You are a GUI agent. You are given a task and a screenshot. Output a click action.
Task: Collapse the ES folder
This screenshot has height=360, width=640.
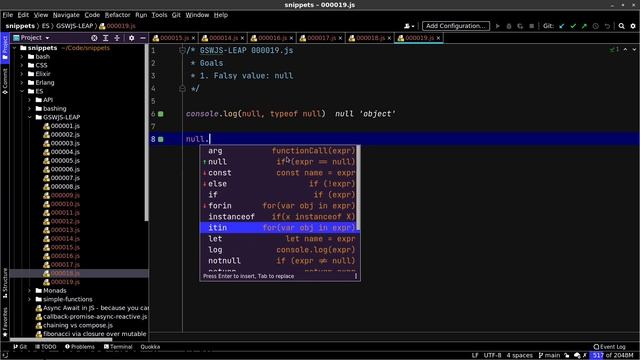pyautogui.click(x=22, y=91)
